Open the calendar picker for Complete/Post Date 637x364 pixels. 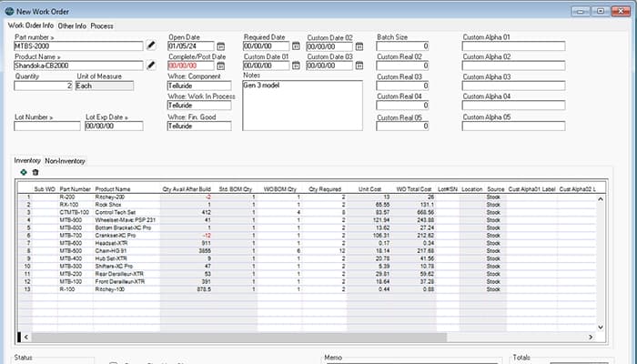(x=221, y=66)
